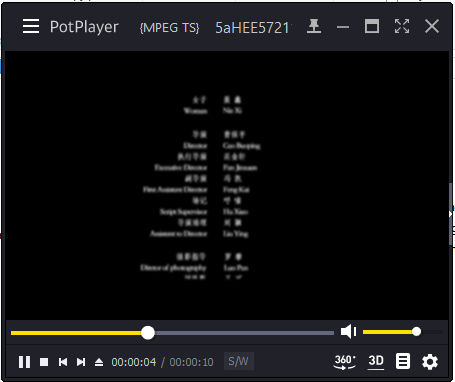Screen dimensions: 455x382
Task: Skip to the previous file
Action: tap(63, 362)
